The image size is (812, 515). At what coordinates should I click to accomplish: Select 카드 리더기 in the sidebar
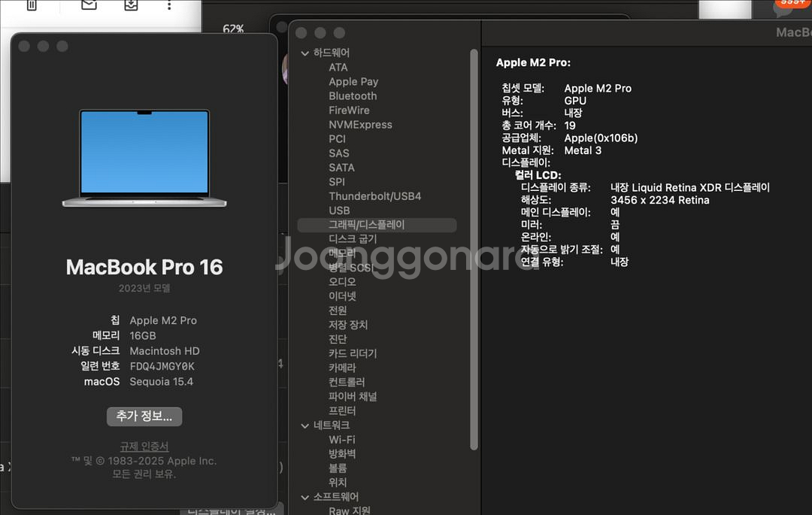tap(353, 353)
